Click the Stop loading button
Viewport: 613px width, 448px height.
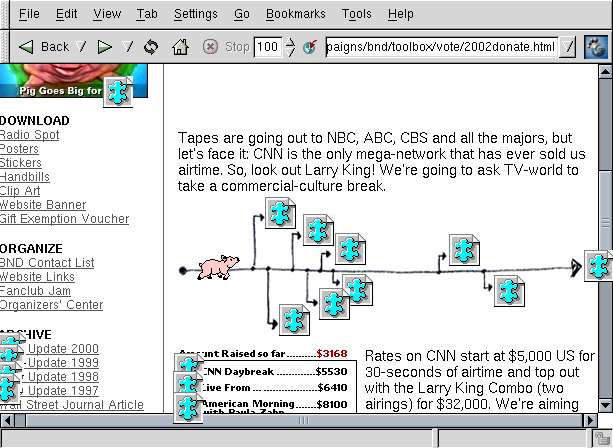click(x=226, y=47)
